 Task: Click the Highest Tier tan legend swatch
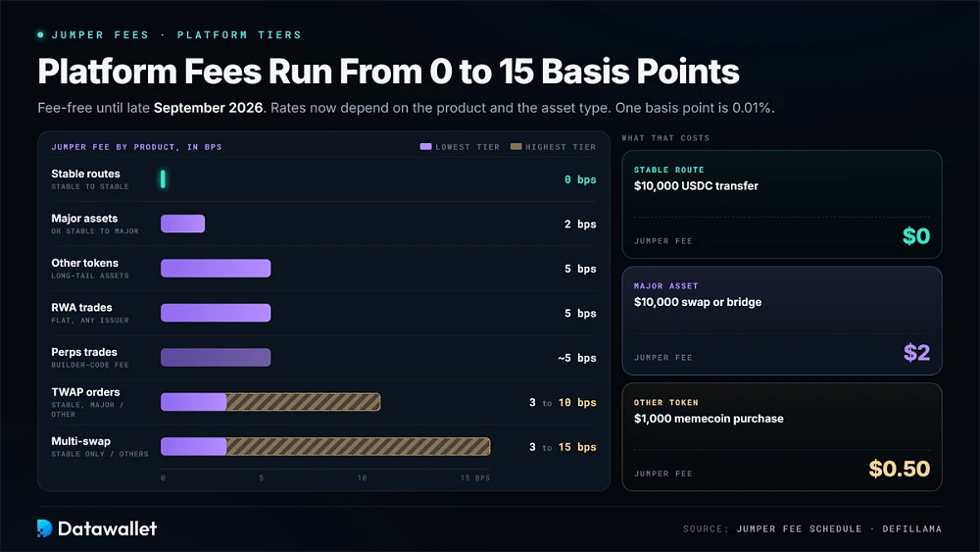pyautogui.click(x=516, y=147)
